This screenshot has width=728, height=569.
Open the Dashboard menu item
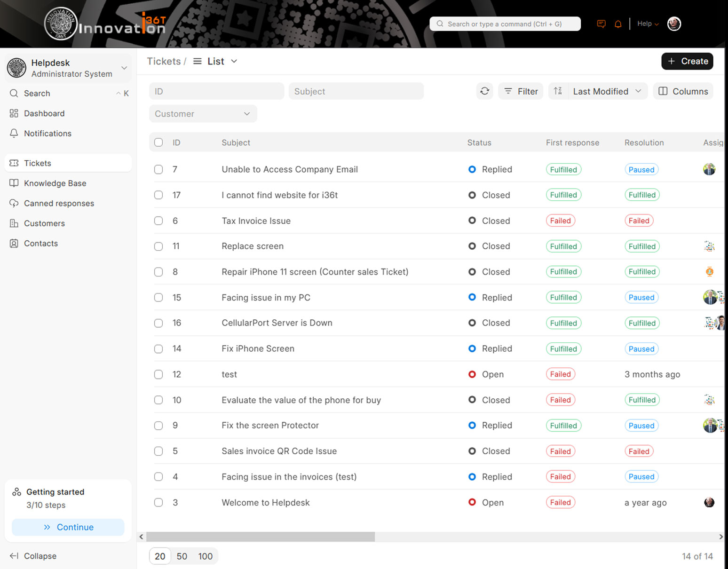[x=44, y=113]
